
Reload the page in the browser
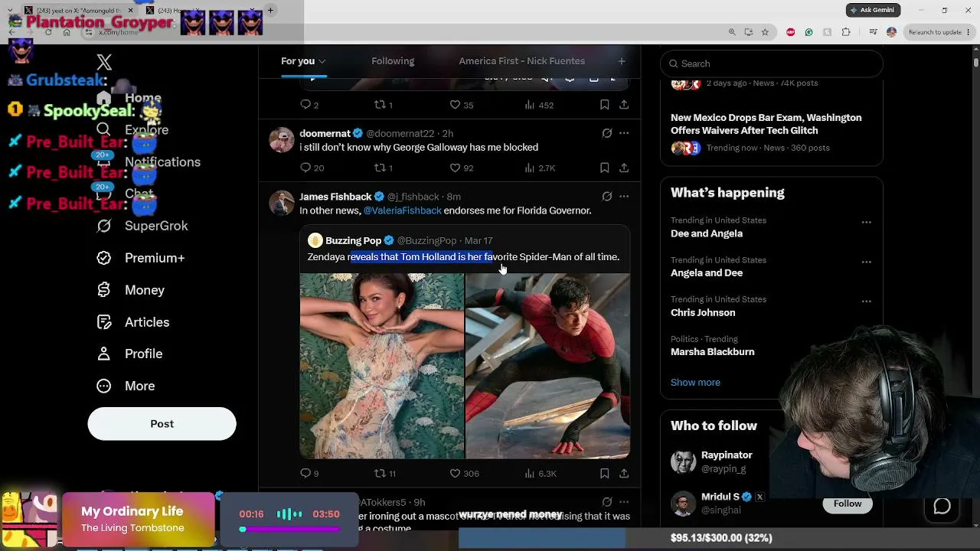49,32
